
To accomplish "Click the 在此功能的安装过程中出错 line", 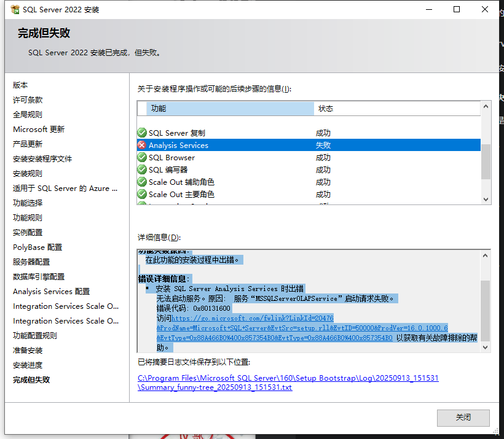I will coord(192,260).
